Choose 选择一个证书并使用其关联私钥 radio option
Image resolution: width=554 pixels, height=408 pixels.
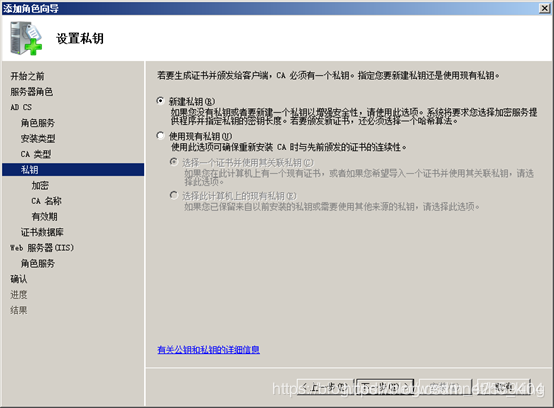coord(173,162)
